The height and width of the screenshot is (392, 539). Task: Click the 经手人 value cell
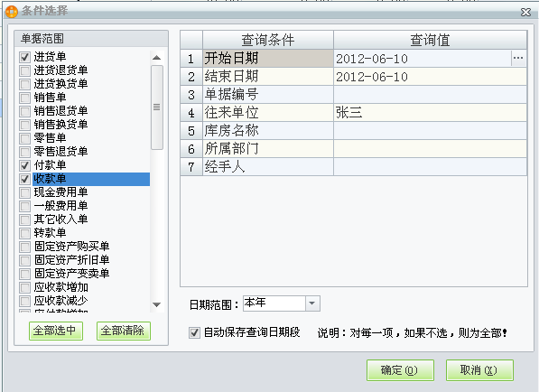click(430, 167)
